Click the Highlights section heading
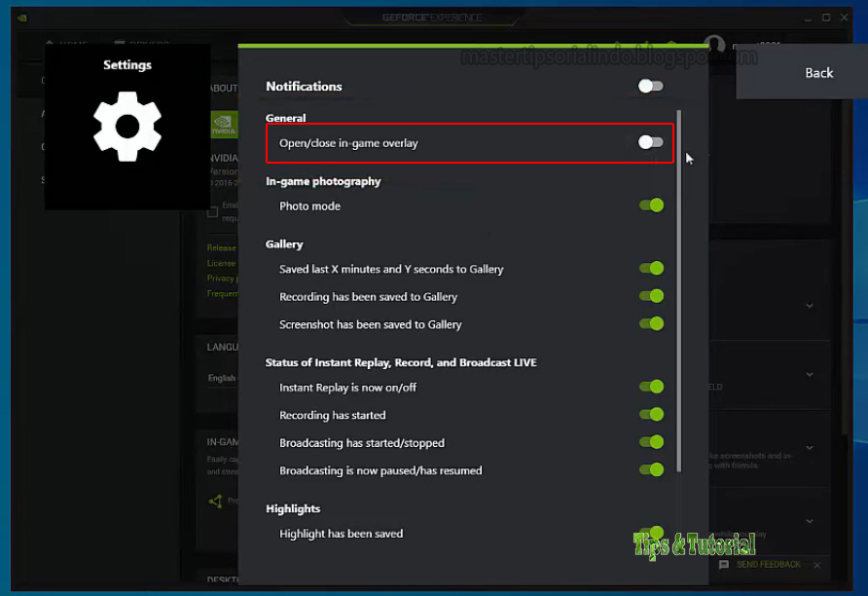 tap(293, 508)
